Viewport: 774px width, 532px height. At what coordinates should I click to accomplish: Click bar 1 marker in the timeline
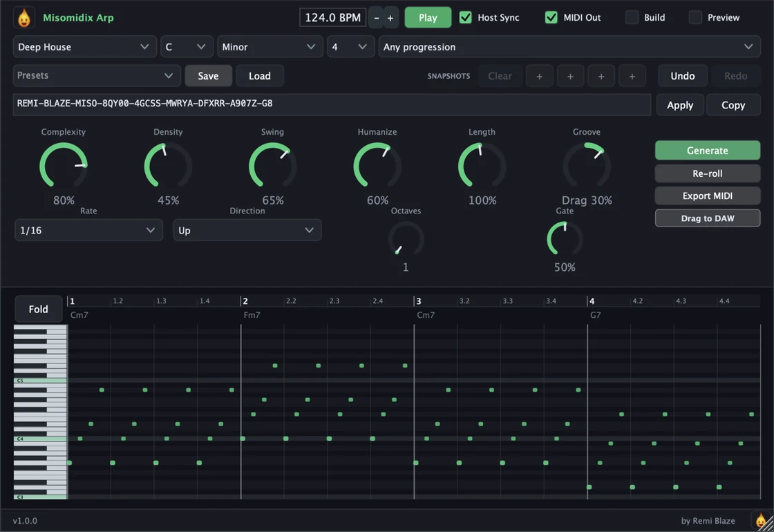pyautogui.click(x=72, y=301)
